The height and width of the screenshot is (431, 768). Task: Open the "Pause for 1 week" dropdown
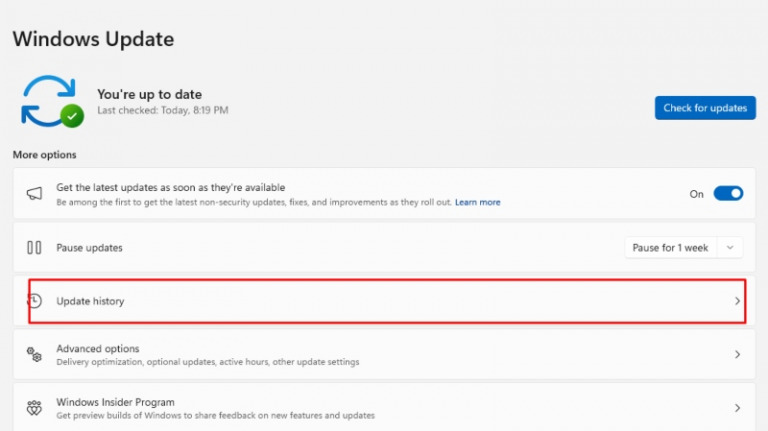tap(671, 247)
